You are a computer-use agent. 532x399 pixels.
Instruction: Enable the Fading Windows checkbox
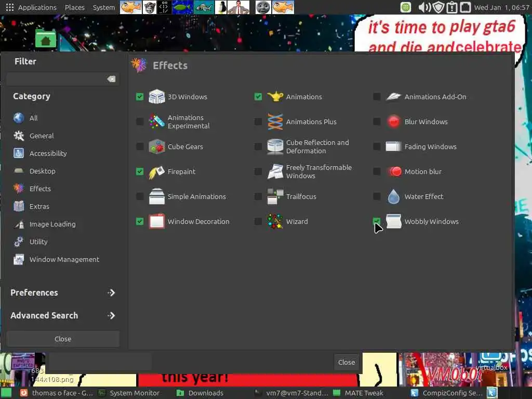coord(377,147)
